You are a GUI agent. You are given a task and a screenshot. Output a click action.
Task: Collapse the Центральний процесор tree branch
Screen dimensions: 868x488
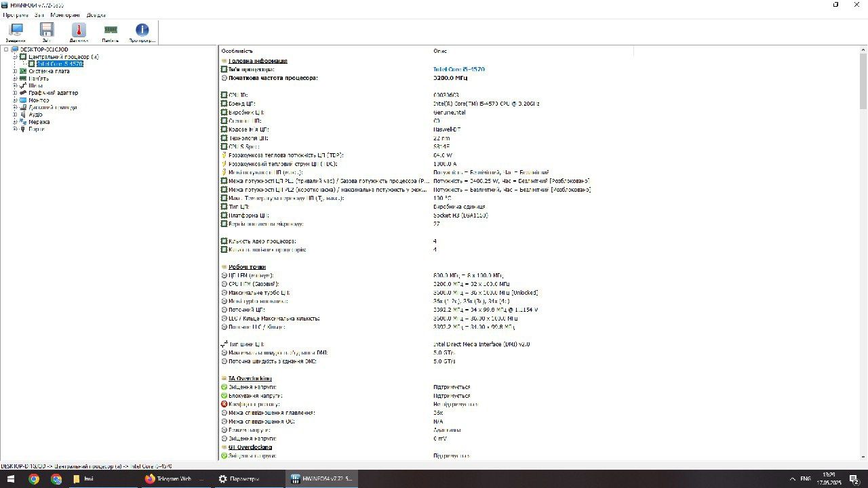[x=15, y=57]
